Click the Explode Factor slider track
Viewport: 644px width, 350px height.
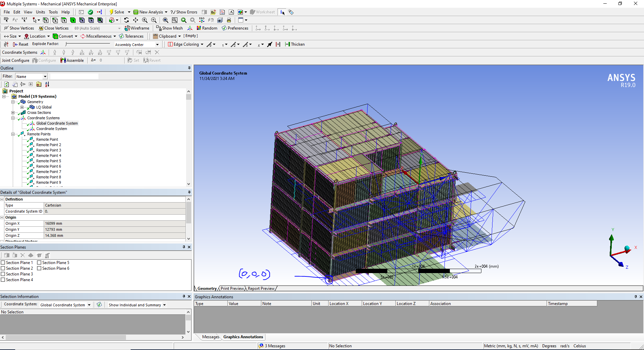tap(88, 44)
